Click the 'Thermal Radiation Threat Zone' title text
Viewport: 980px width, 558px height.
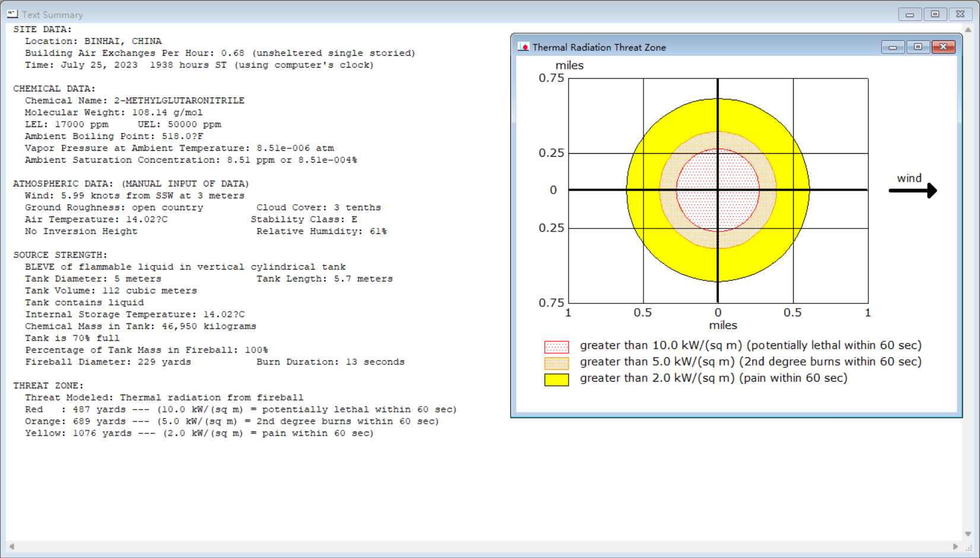599,47
